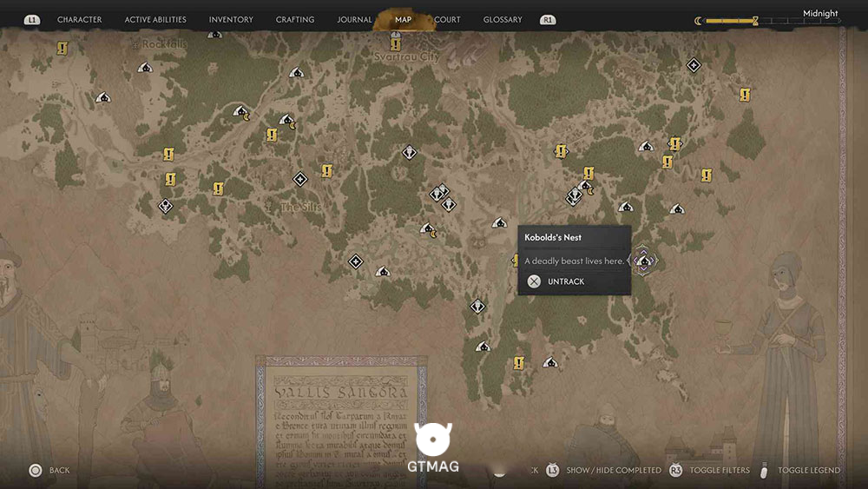Click the Midnight time label
Viewport: 868px width, 489px height.
click(x=820, y=13)
